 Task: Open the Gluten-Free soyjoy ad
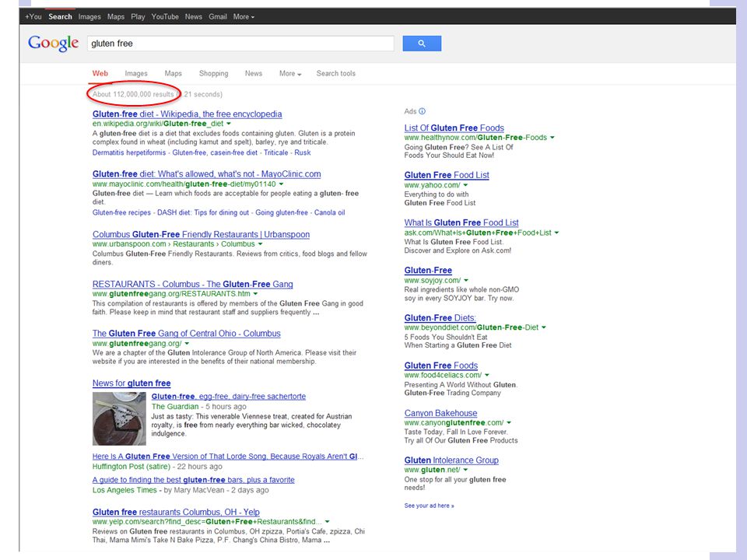coord(428,271)
